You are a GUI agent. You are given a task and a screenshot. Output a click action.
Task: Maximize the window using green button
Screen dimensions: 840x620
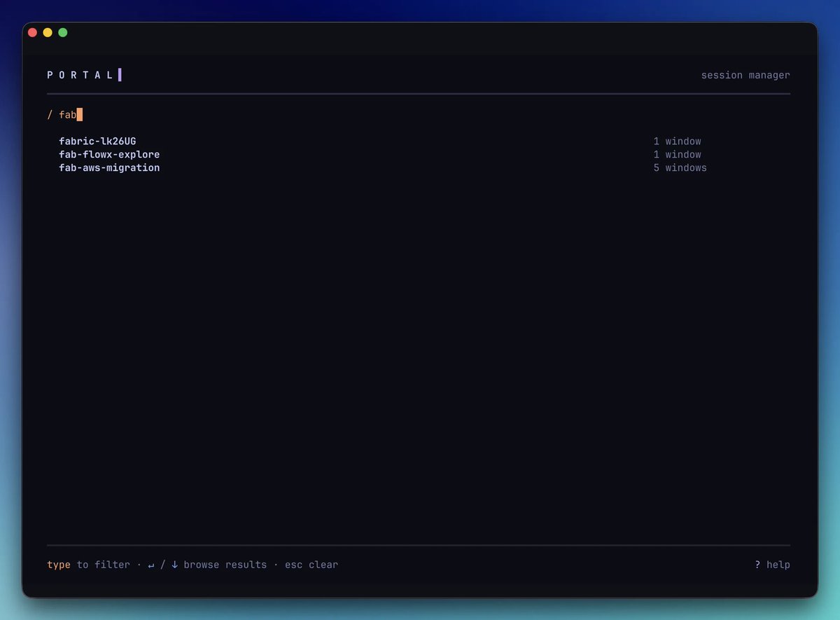63,32
